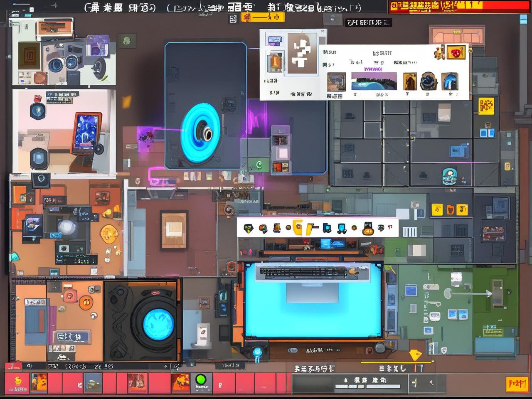Screen dimensions: 532x399
Task: Click the red heart icon in popup panel
Action: [x=456, y=53]
